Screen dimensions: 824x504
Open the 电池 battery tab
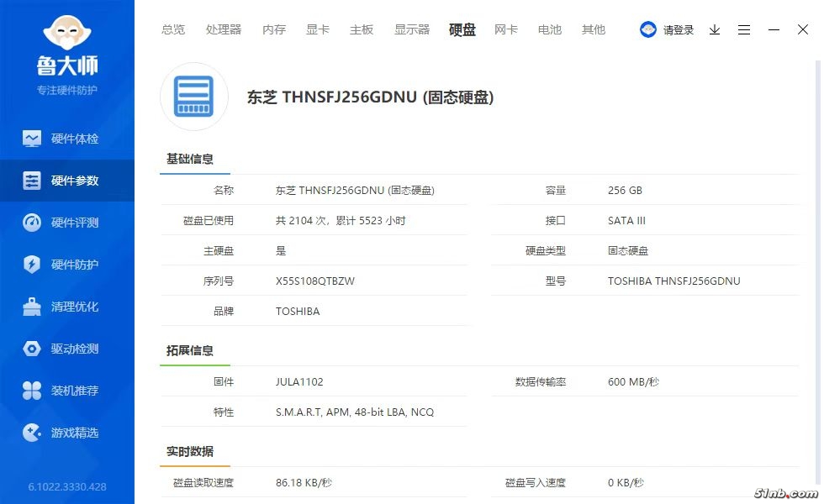pos(550,29)
